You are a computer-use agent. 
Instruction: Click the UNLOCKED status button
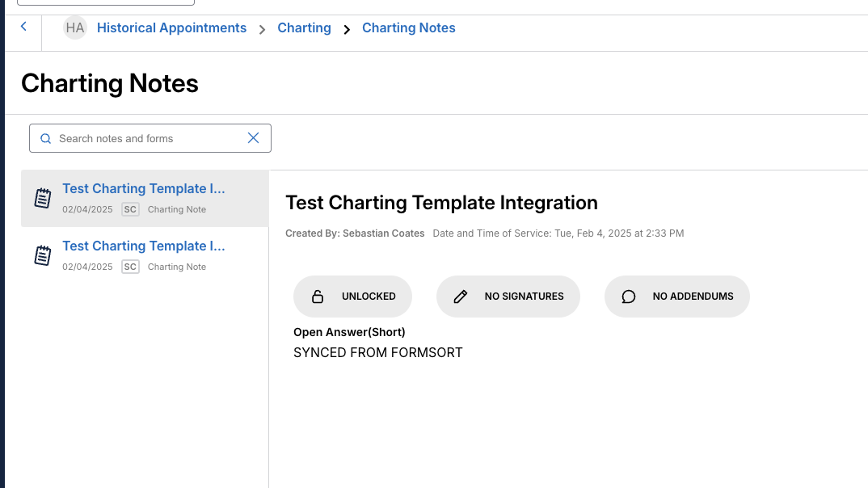tap(352, 297)
